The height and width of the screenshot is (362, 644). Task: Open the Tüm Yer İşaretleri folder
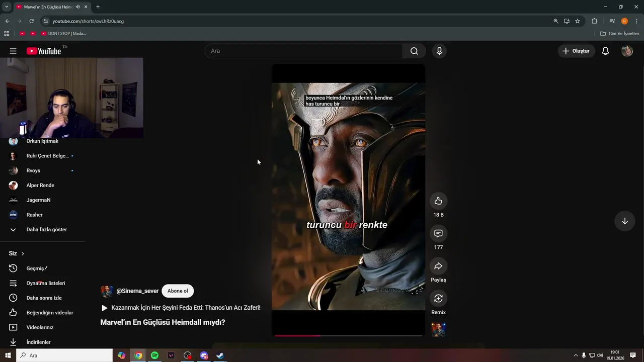click(x=620, y=33)
